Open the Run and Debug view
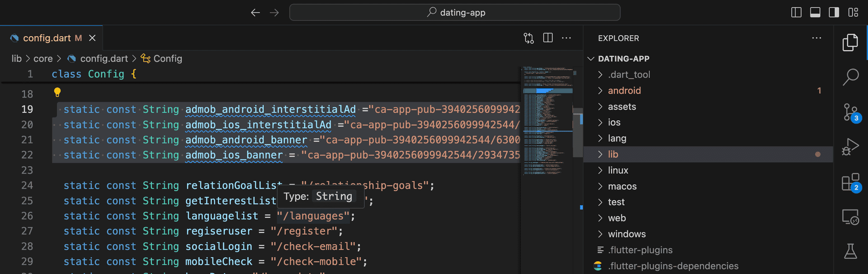Viewport: 868px width, 274px height. pos(850,147)
